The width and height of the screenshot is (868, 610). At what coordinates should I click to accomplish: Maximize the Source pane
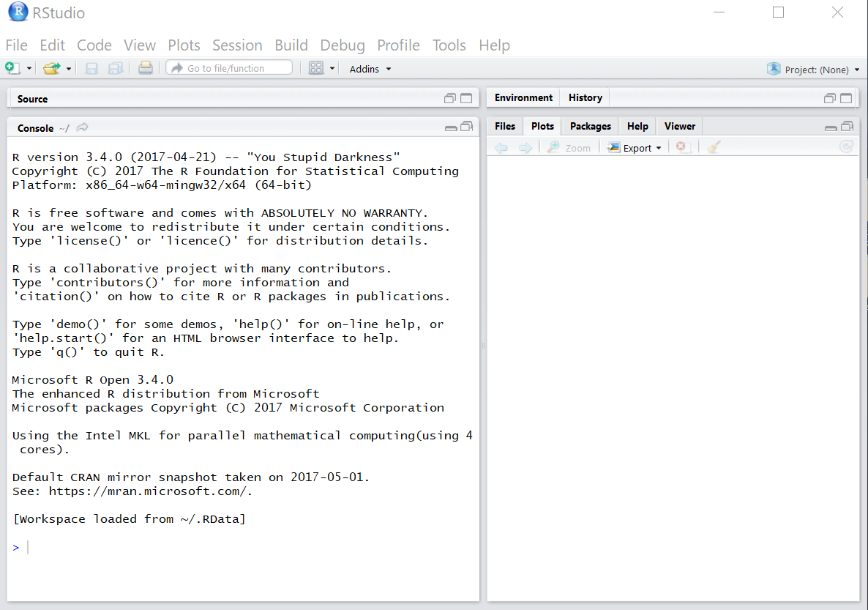467,98
